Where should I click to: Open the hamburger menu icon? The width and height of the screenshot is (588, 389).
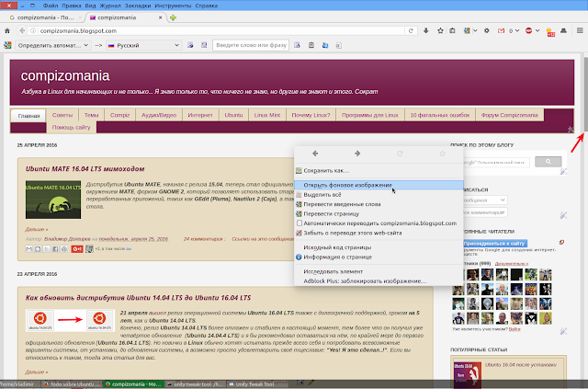click(x=580, y=30)
